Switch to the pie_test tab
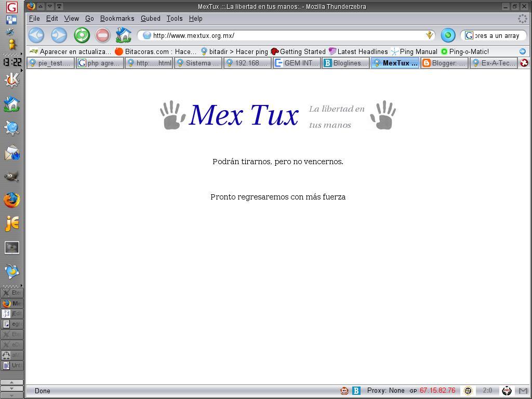532x399 pixels. tap(50, 63)
